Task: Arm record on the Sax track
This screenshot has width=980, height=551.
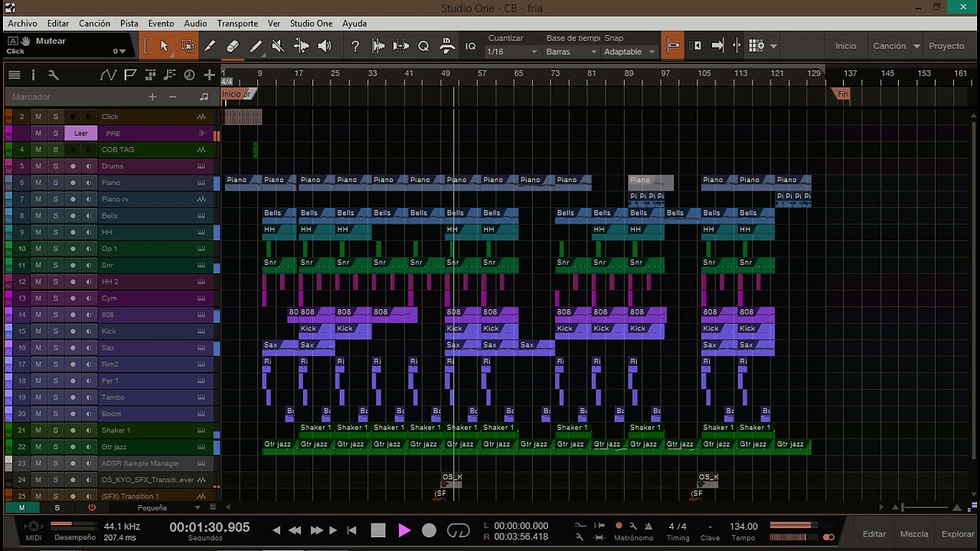Action: click(x=73, y=347)
